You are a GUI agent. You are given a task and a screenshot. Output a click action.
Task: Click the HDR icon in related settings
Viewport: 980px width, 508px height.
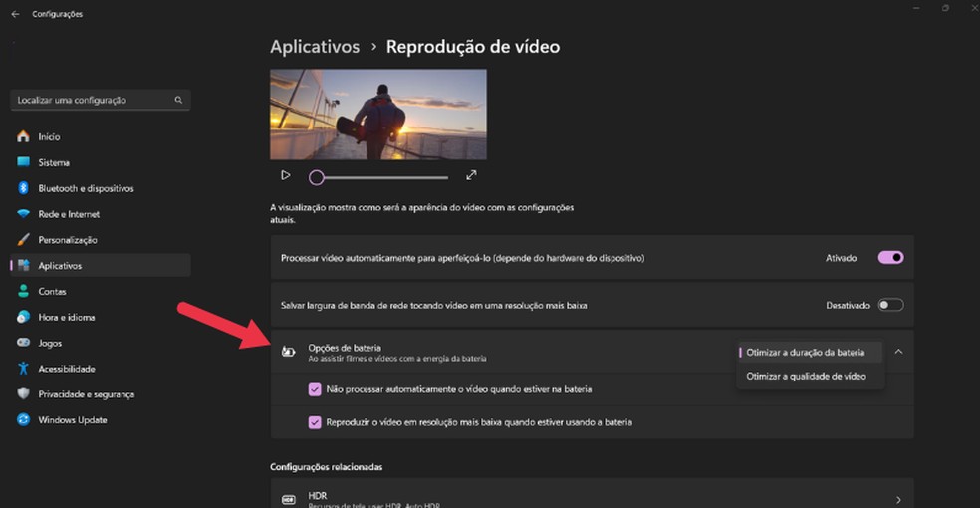tap(288, 499)
